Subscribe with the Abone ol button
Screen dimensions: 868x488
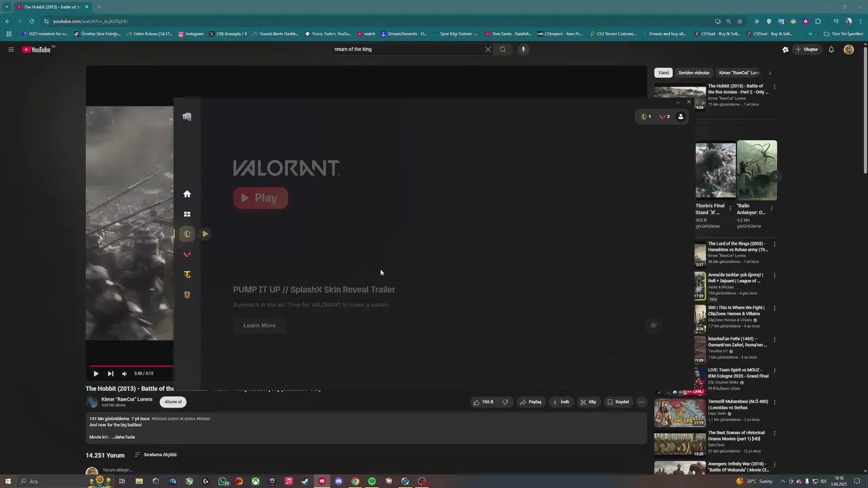(x=173, y=402)
